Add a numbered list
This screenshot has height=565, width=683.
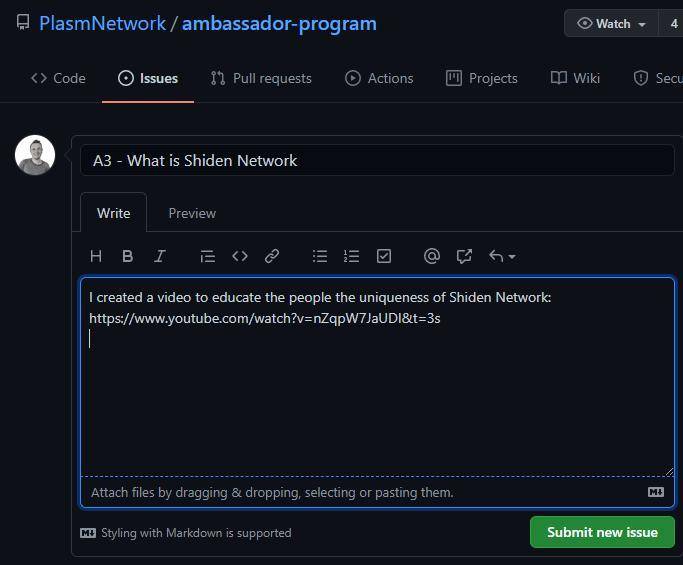(352, 256)
